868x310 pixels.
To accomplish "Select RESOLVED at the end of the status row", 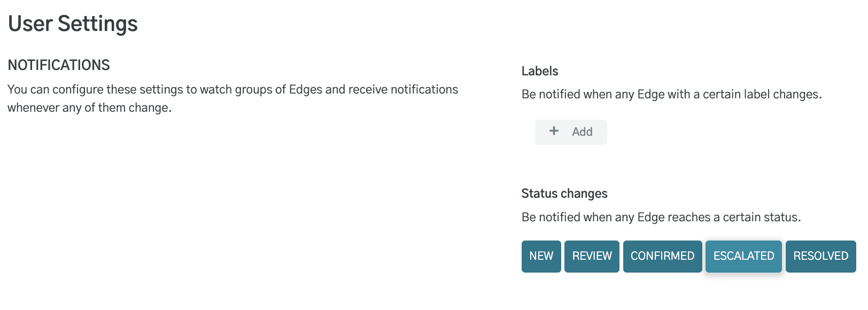I will click(820, 256).
